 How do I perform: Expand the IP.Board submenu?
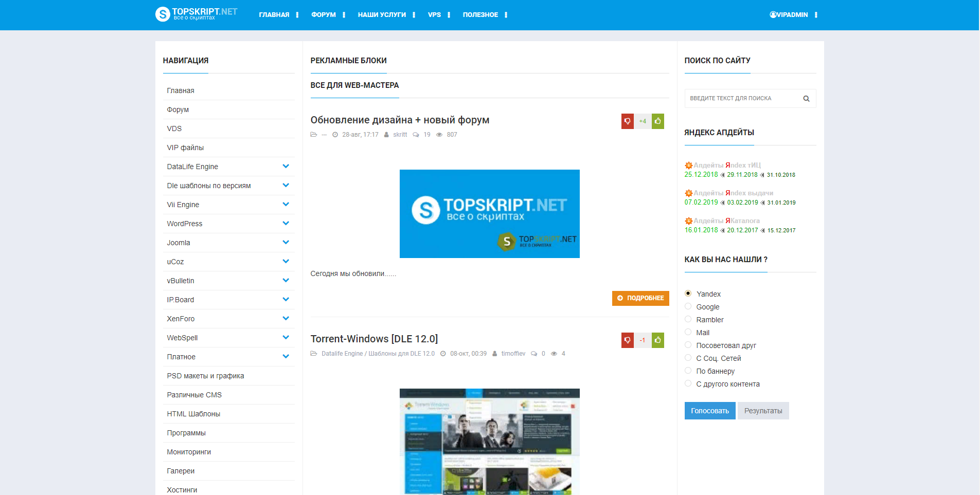(x=286, y=300)
